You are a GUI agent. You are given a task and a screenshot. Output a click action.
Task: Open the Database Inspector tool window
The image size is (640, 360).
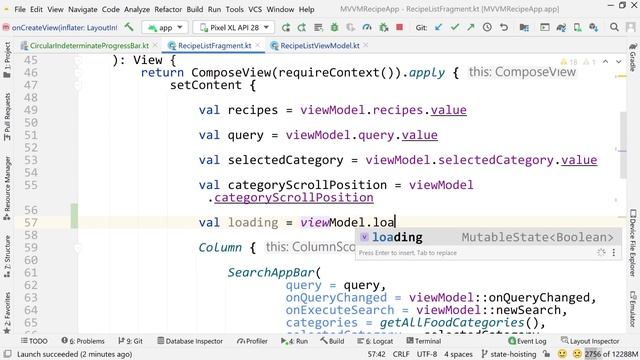pyautogui.click(x=190, y=341)
